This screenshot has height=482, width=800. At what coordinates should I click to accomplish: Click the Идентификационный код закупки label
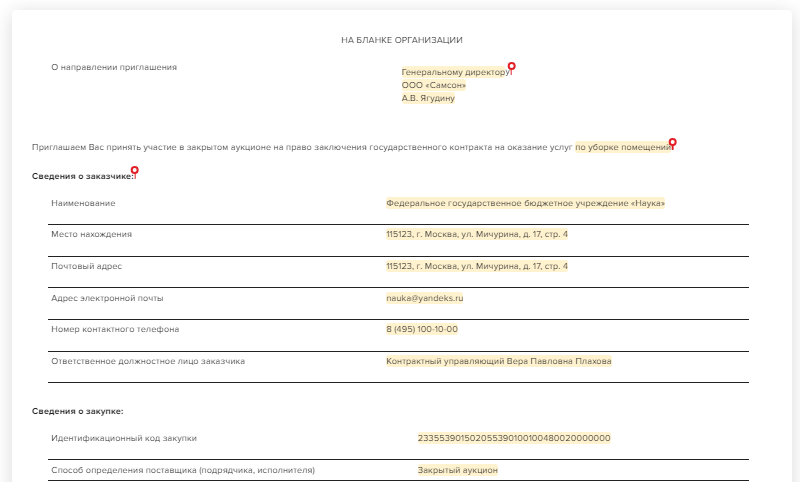point(124,438)
